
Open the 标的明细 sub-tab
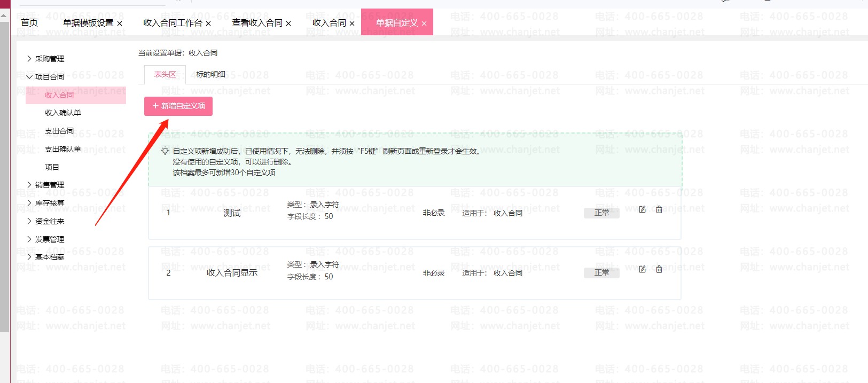pos(210,75)
